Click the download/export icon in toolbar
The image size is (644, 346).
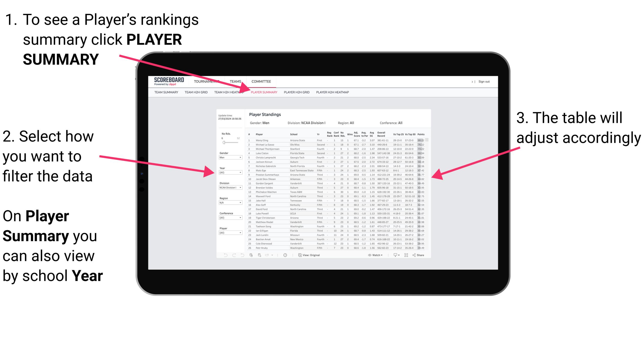(x=396, y=255)
